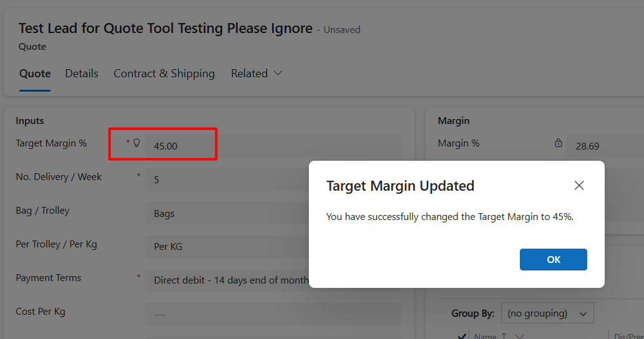This screenshot has width=644, height=339.
Task: Click the Margin % value 28.69 field
Action: coord(605,146)
